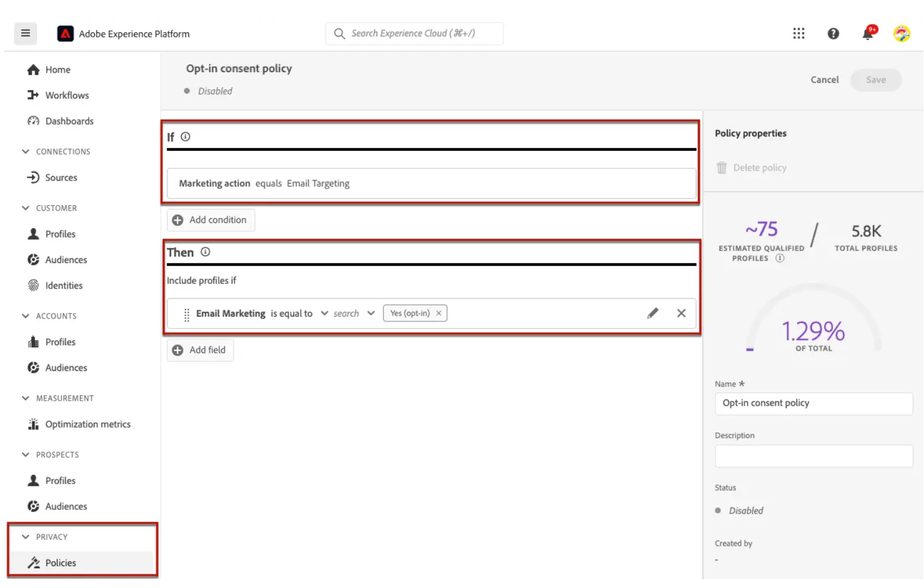Open Dashboards in sidebar
Viewport: 924px width, 588px height.
(x=60, y=121)
